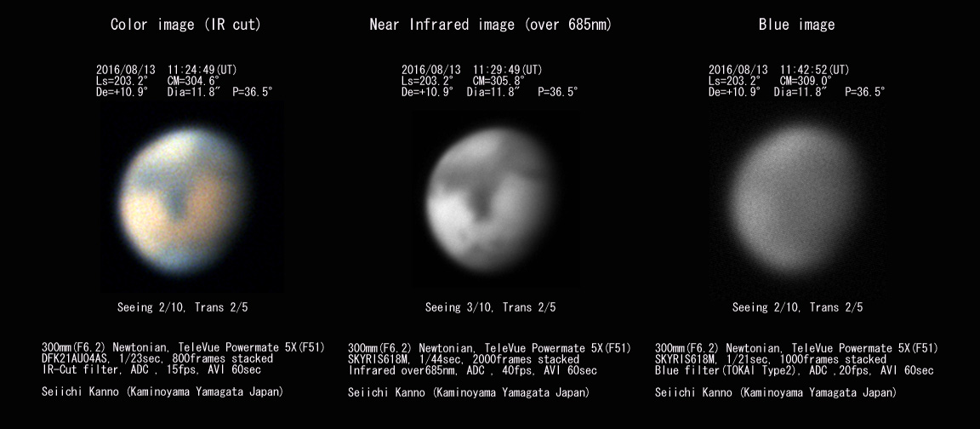Click the near infrared Mars image
Viewport: 980px width, 429px height.
(489, 201)
